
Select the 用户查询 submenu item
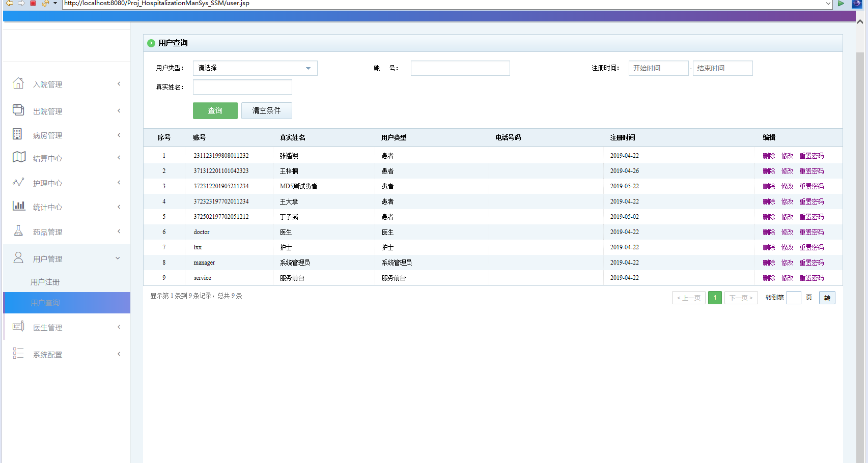(x=45, y=303)
